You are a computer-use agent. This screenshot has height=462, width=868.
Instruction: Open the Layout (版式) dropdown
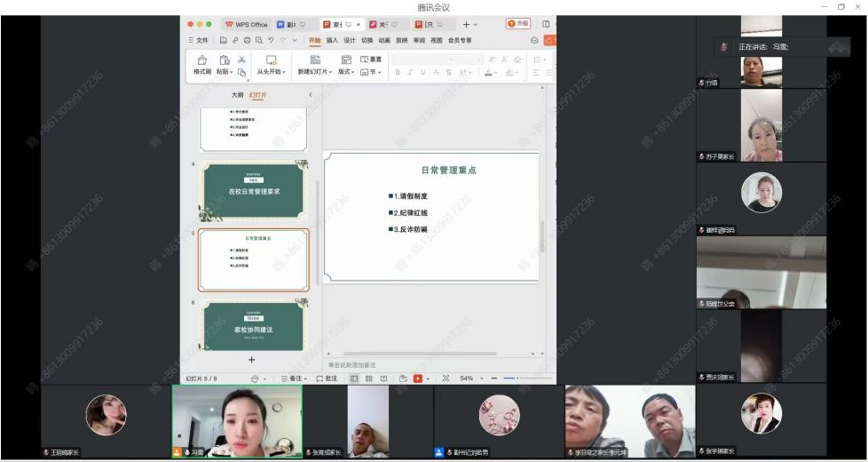(347, 72)
